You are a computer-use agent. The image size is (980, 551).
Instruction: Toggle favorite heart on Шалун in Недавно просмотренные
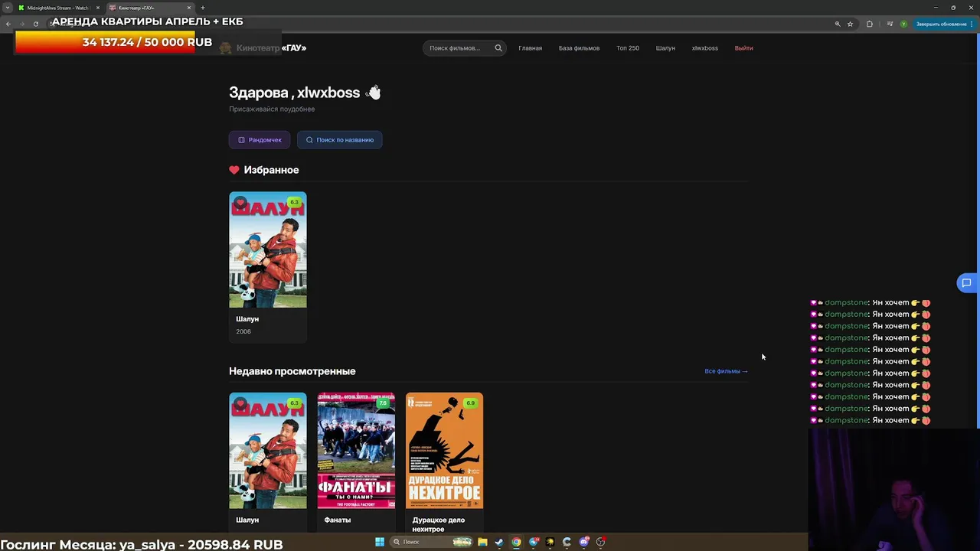(240, 404)
